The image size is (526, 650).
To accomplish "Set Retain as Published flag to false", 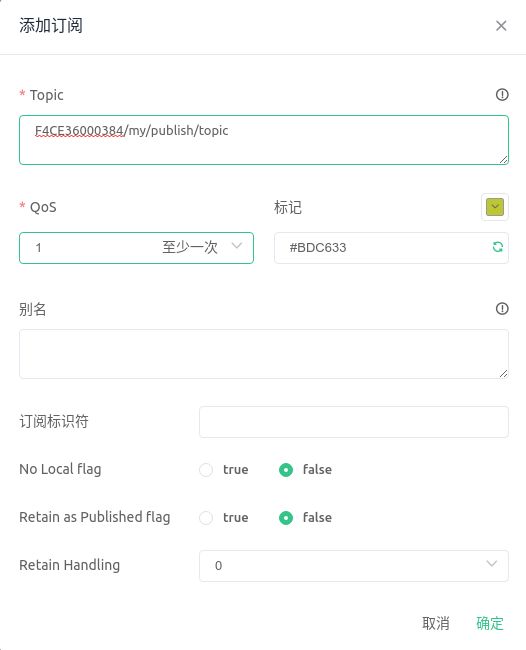I will click(286, 518).
